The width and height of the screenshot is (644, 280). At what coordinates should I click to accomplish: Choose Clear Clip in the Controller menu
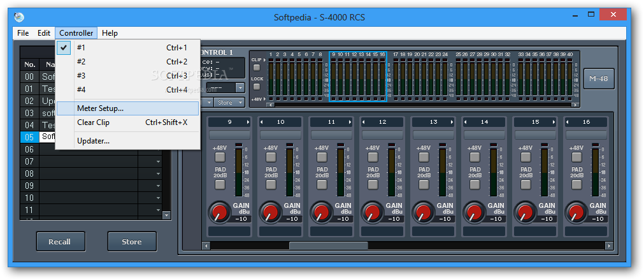tap(128, 122)
